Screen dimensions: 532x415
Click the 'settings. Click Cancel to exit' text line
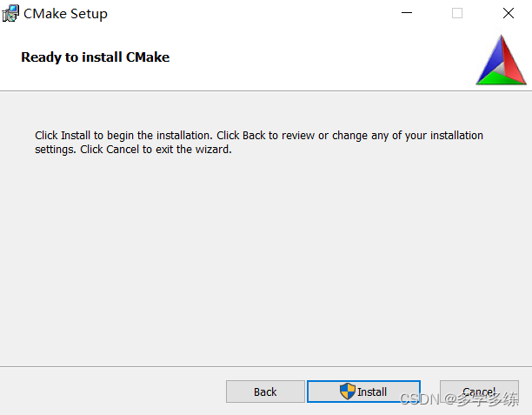tap(133, 150)
